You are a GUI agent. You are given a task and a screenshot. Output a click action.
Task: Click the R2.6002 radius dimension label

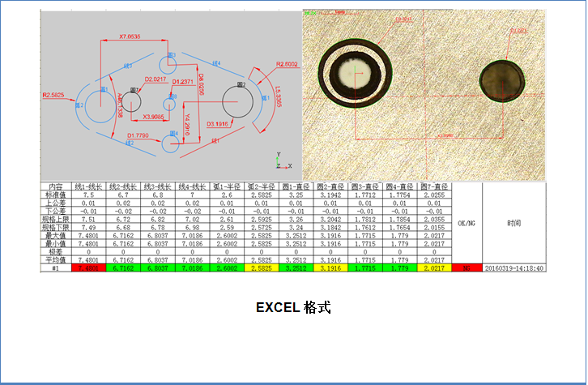tap(286, 63)
